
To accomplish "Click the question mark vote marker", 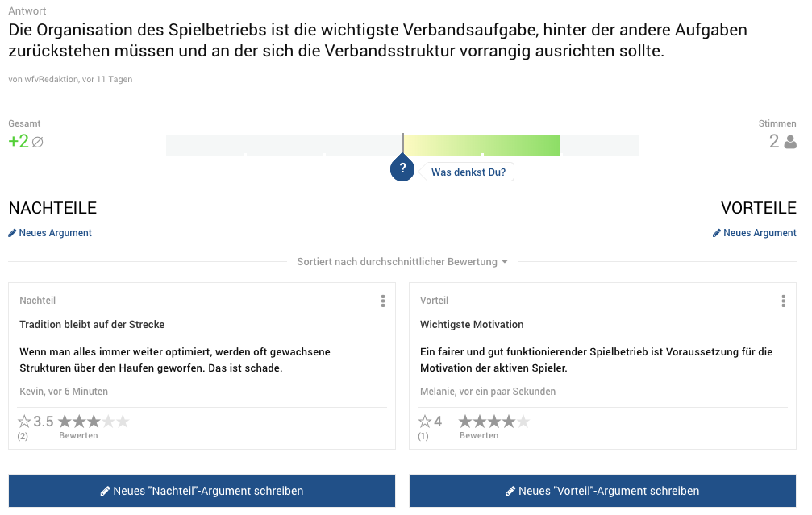I will tap(402, 168).
